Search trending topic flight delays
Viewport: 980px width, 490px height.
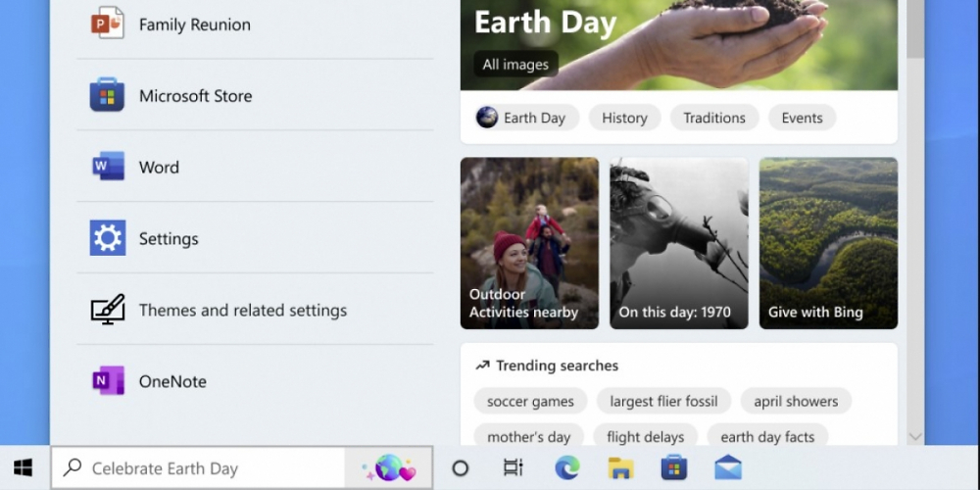646,436
